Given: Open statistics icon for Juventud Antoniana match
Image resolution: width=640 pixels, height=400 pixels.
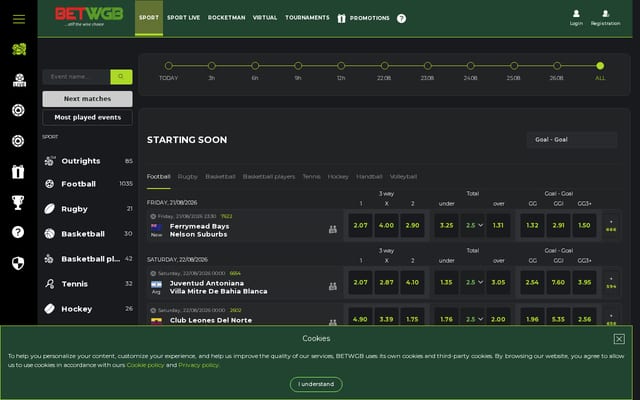Looking at the screenshot, I should pyautogui.click(x=333, y=287).
